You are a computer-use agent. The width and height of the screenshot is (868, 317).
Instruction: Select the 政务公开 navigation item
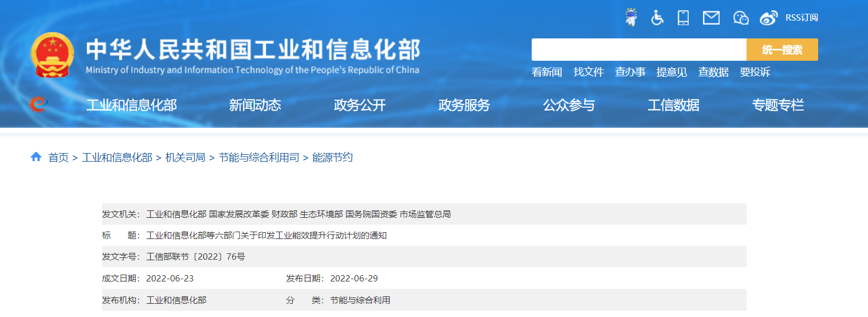tap(360, 105)
